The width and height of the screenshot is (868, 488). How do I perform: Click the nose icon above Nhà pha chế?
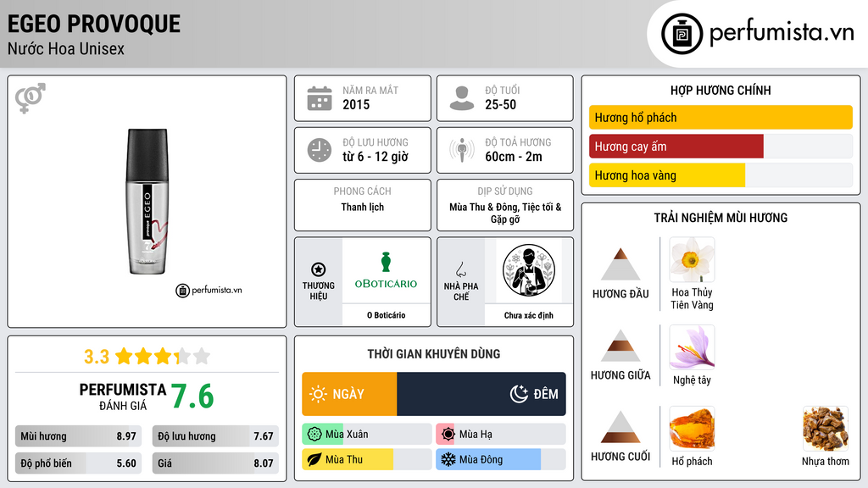coord(460,269)
